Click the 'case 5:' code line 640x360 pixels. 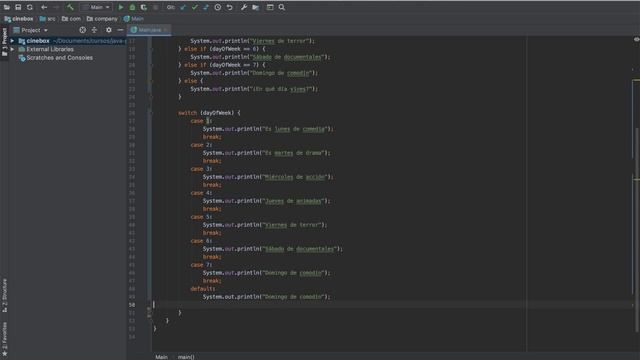(x=201, y=217)
